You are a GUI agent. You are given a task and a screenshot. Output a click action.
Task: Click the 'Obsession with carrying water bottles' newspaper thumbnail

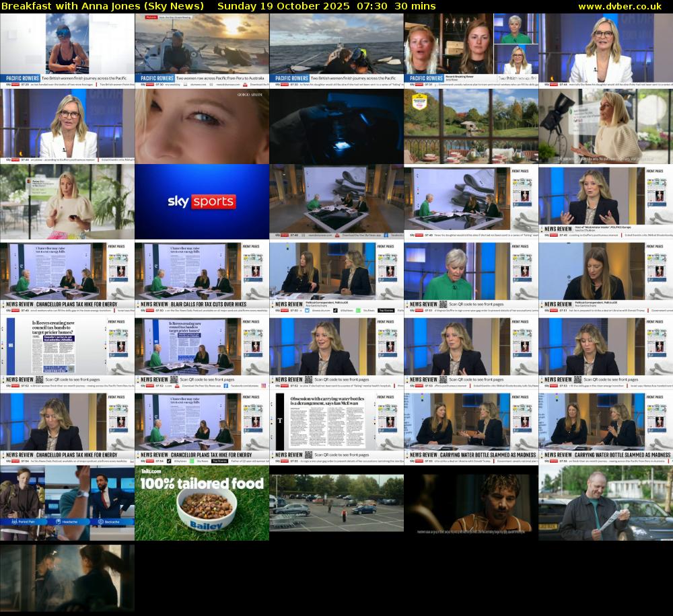(x=336, y=428)
